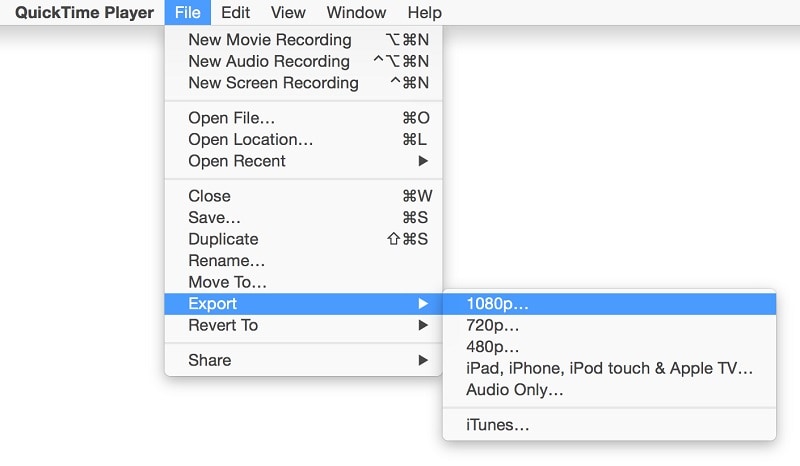This screenshot has height=466, width=800.
Task: Choose New Movie Recording
Action: 270,40
